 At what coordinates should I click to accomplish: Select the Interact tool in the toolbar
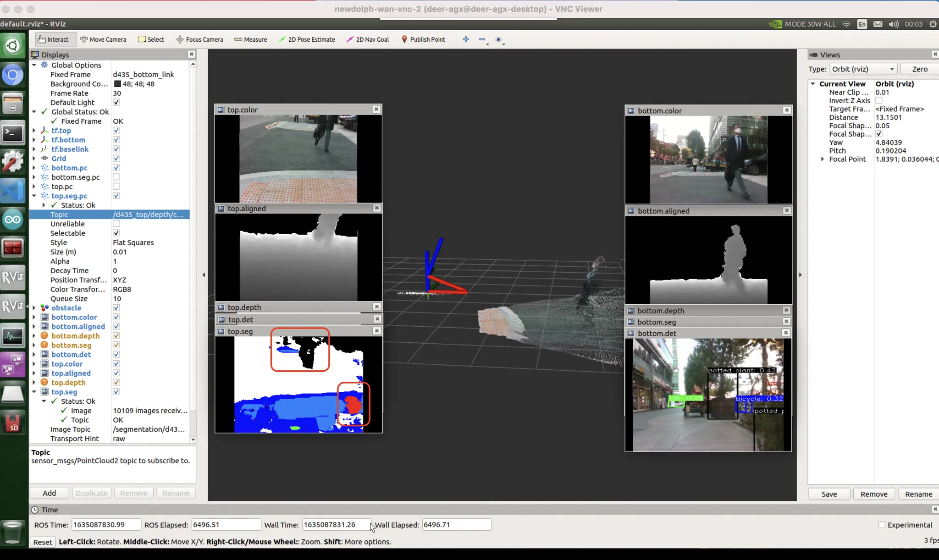tap(53, 39)
